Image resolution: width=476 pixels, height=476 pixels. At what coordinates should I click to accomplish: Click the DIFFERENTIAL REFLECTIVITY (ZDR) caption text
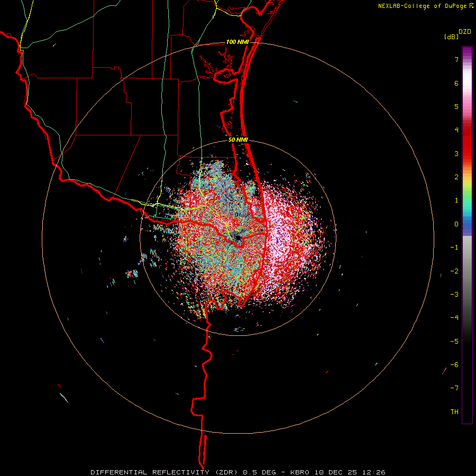(x=165, y=472)
